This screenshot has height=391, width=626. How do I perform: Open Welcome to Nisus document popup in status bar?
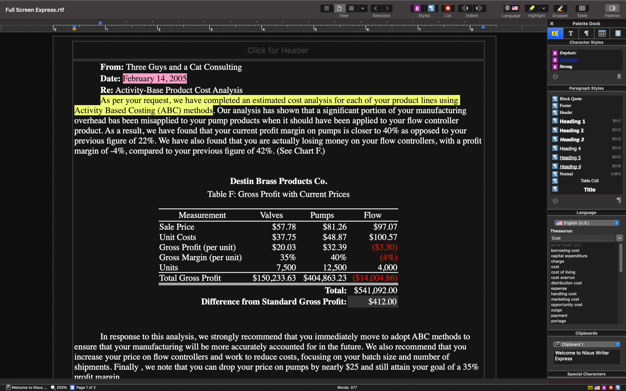click(27, 387)
